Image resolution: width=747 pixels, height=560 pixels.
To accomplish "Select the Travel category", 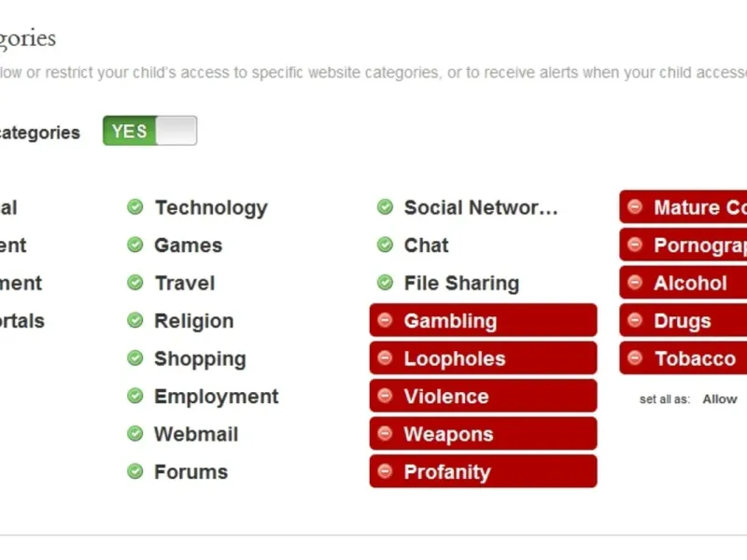I will 185,283.
